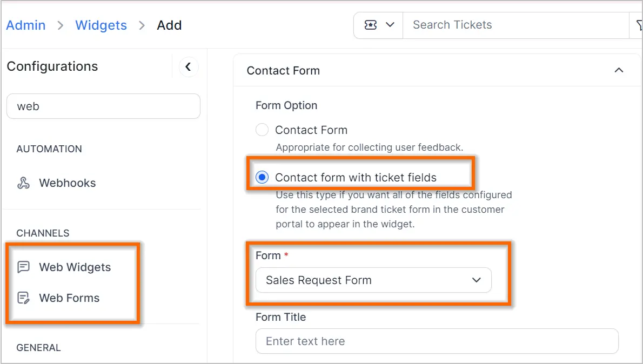Collapse the Configurations sidebar with back arrow
The width and height of the screenshot is (643, 364).
pos(189,67)
